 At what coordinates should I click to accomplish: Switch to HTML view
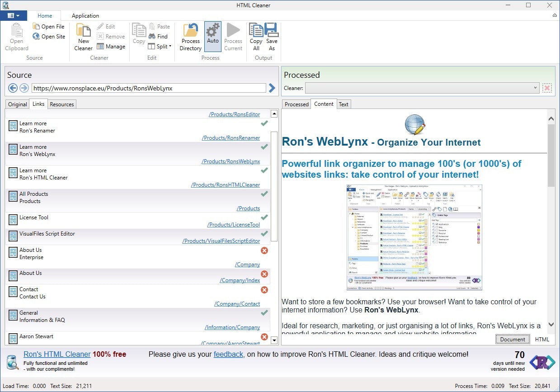542,339
